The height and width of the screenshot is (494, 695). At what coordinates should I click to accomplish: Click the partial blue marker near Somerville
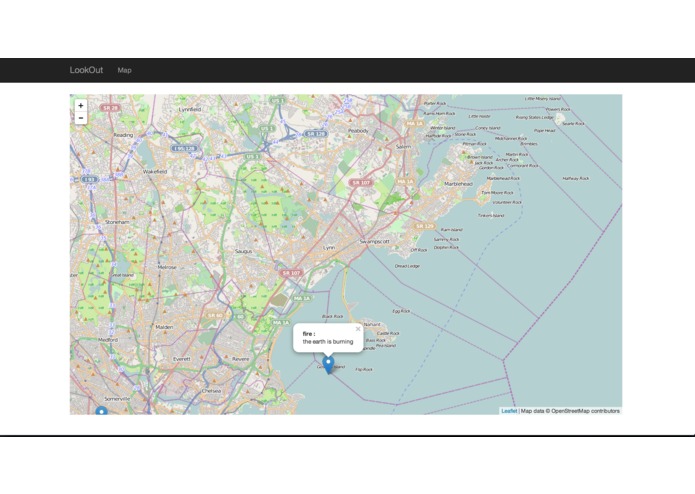tap(102, 410)
